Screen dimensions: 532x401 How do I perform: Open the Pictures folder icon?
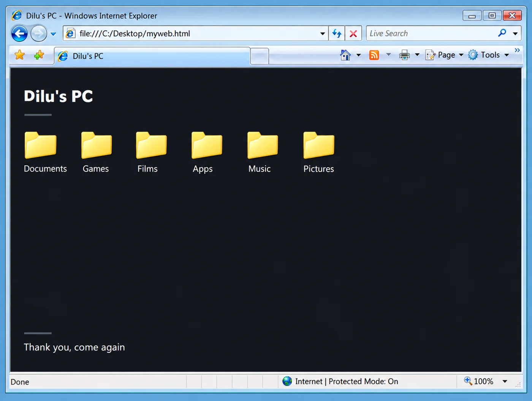(x=319, y=145)
